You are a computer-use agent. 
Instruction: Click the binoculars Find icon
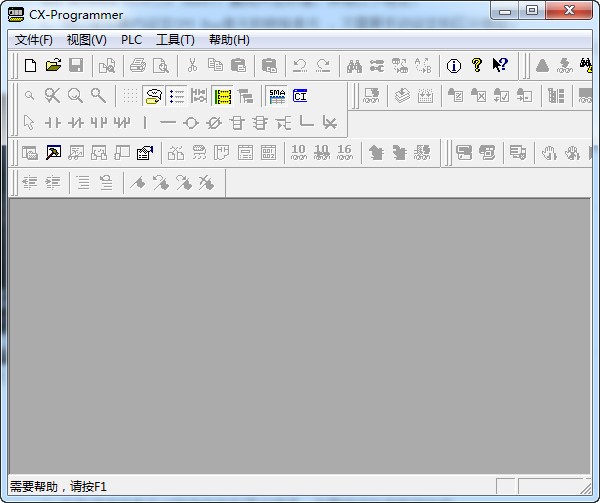pyautogui.click(x=354, y=66)
